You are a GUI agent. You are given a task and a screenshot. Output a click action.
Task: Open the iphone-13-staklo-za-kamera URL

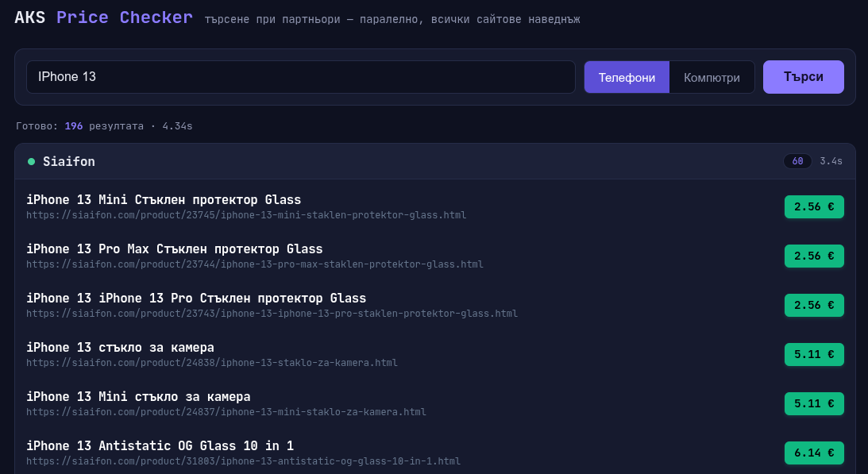point(212,363)
